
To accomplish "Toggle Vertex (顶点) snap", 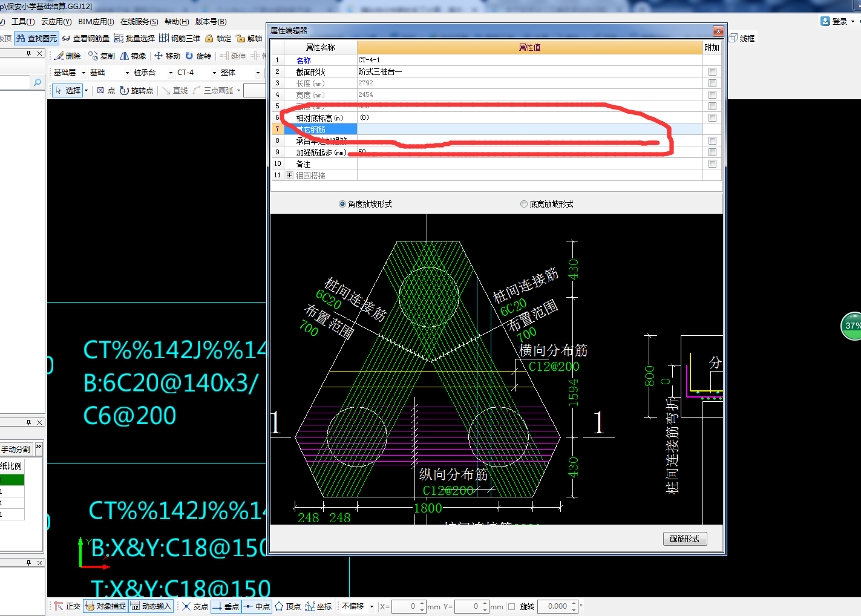I will [x=287, y=606].
